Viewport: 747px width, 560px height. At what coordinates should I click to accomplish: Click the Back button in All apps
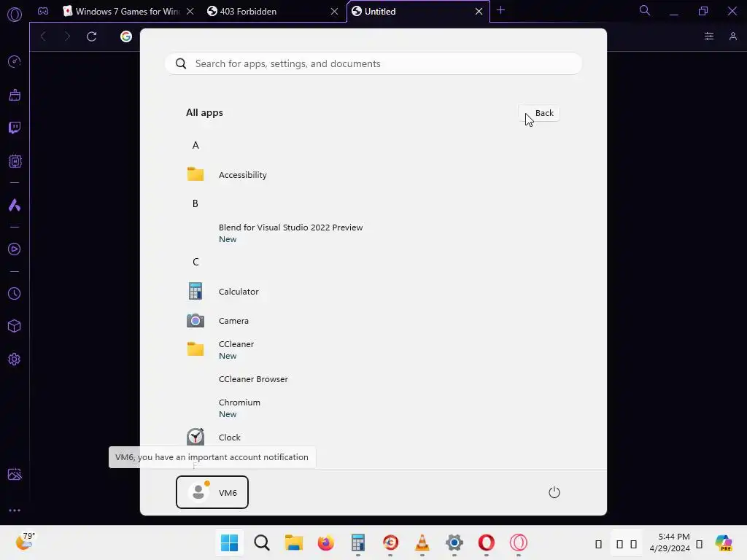pos(539,113)
